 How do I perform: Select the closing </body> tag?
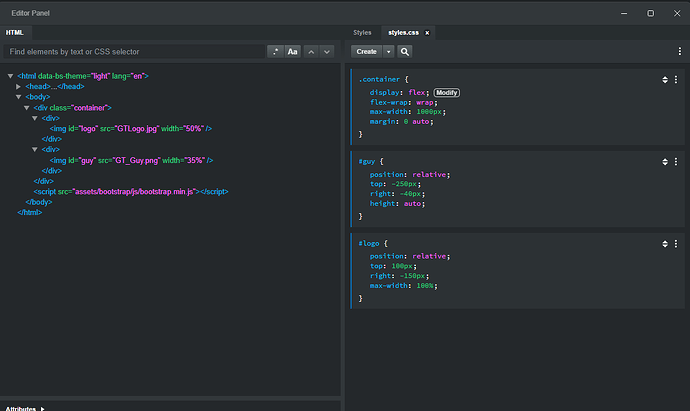coord(39,202)
